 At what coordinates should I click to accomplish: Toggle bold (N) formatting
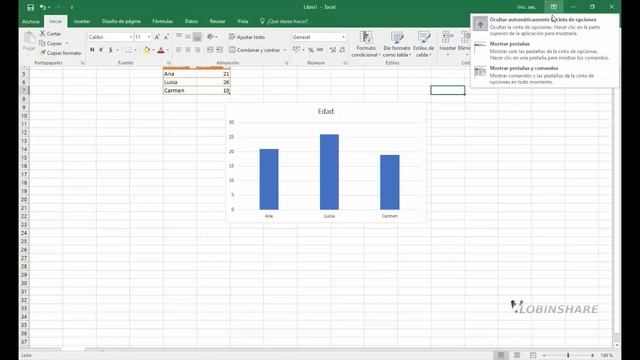point(92,50)
